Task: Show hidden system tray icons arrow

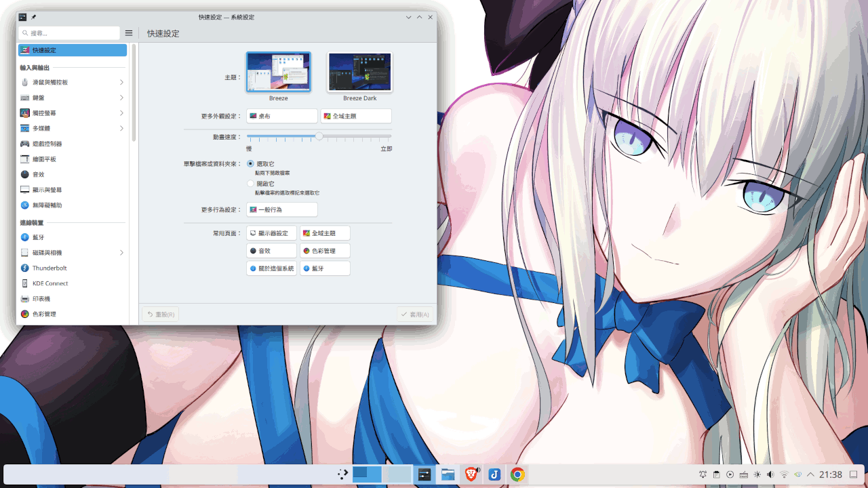Action: pyautogui.click(x=810, y=474)
